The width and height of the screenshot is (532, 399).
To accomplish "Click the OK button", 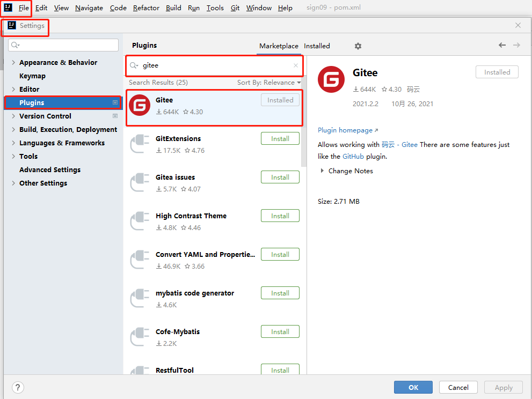I will coord(413,387).
